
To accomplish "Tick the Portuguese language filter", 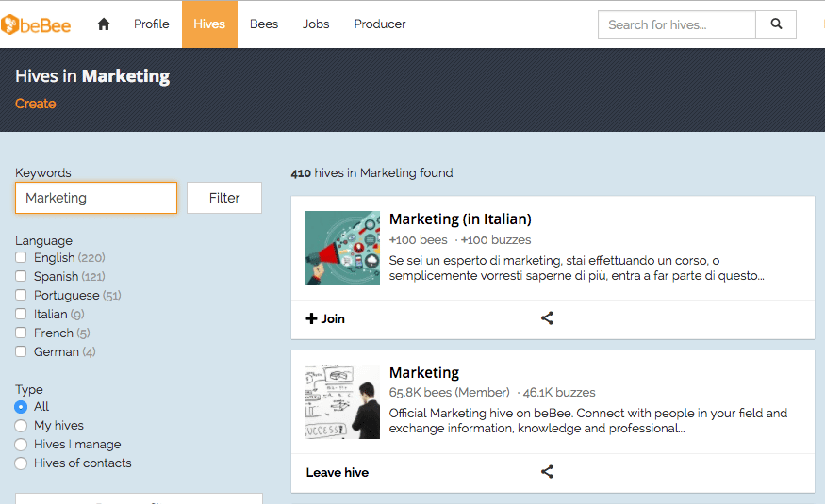I will click(21, 296).
